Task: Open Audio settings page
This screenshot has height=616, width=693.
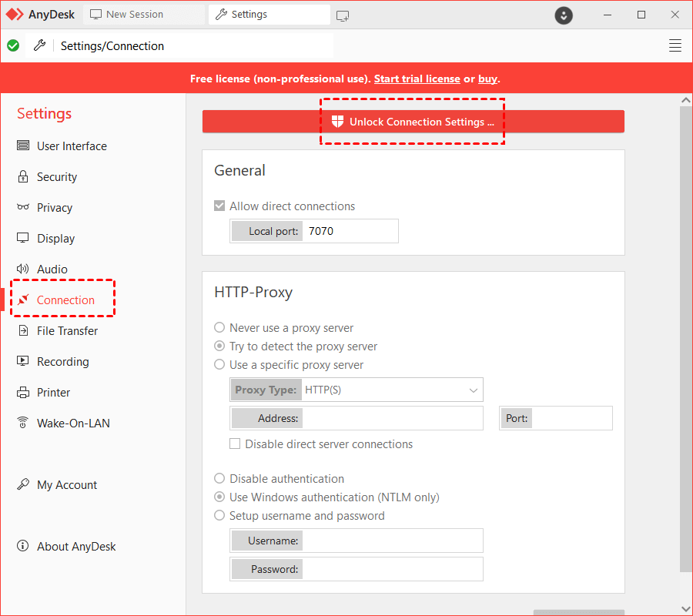Action: [x=52, y=269]
